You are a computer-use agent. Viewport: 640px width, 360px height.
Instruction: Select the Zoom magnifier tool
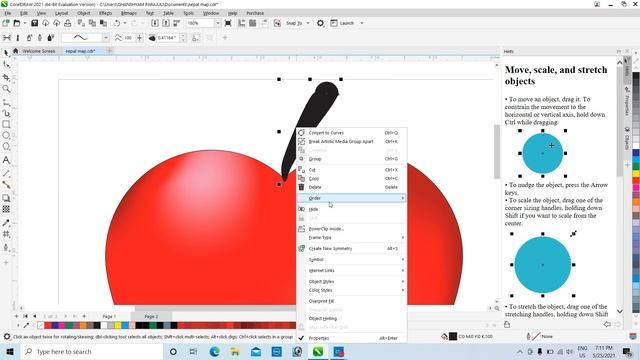[x=6, y=89]
